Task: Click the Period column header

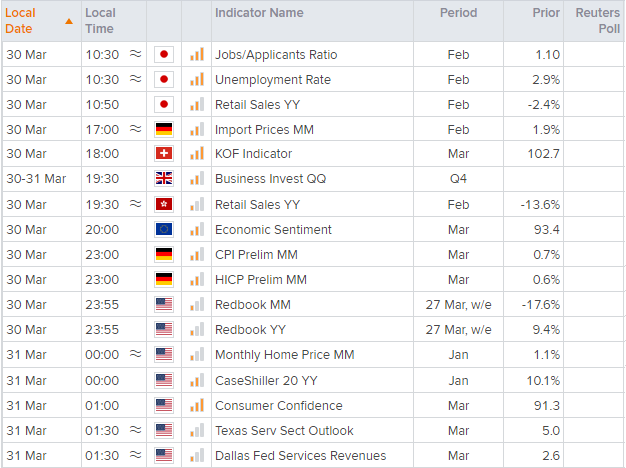Action: [x=458, y=13]
